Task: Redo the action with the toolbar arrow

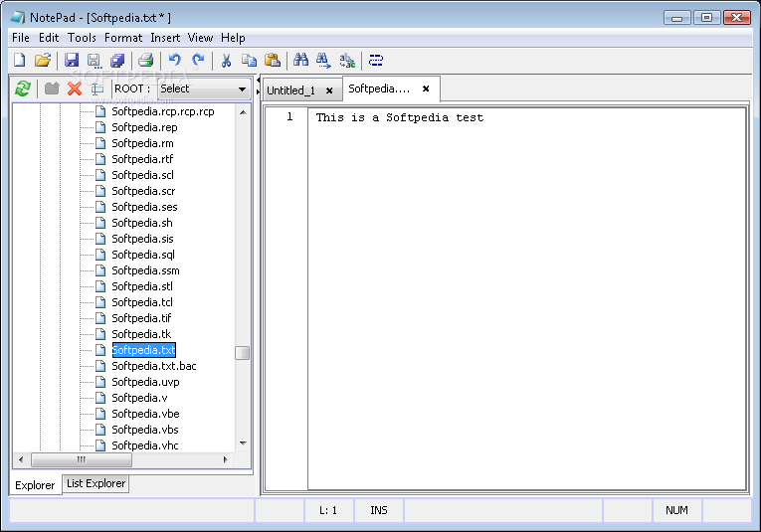Action: pos(198,60)
